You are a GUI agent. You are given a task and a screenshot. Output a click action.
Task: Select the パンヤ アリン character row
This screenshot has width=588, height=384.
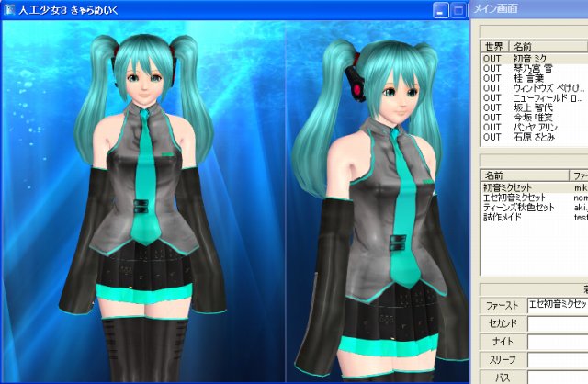pos(535,127)
